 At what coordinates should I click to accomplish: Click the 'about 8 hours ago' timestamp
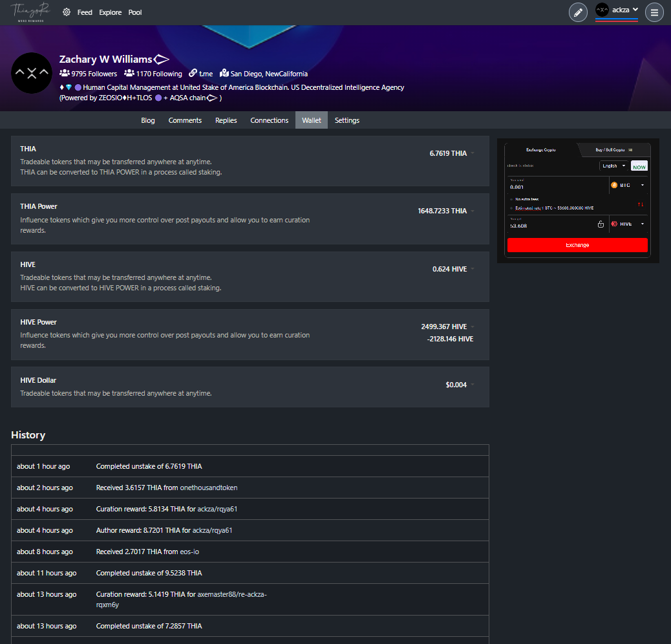45,552
